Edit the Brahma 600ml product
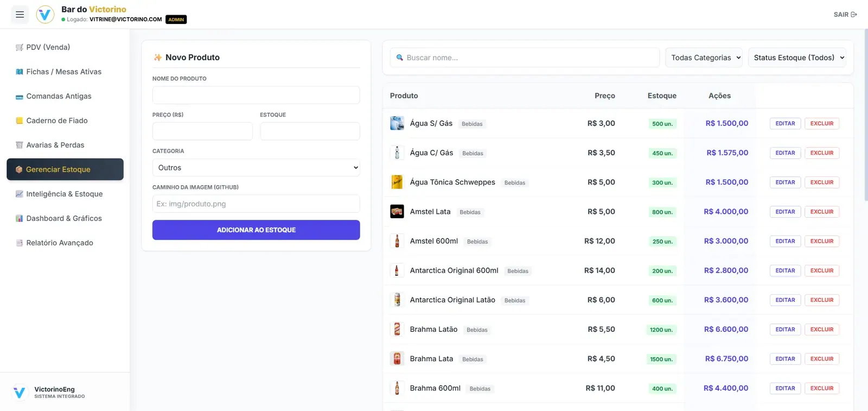868x411 pixels. tap(785, 388)
